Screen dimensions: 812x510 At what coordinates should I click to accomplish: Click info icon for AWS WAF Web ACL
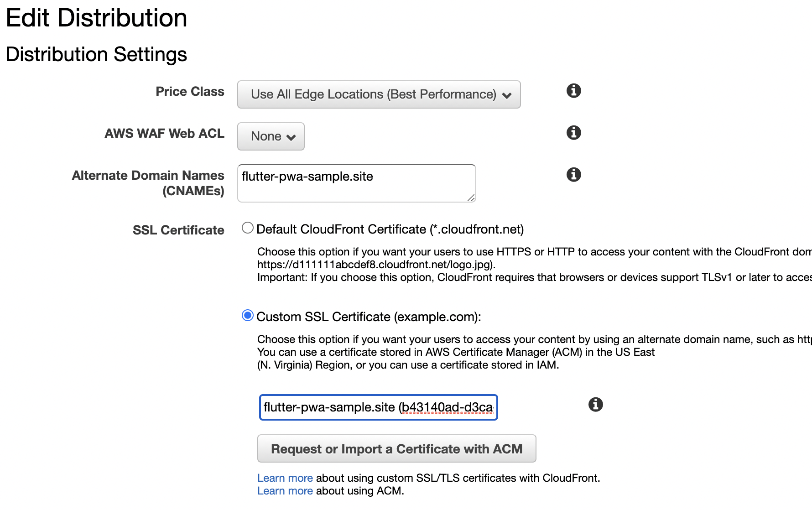pyautogui.click(x=573, y=133)
